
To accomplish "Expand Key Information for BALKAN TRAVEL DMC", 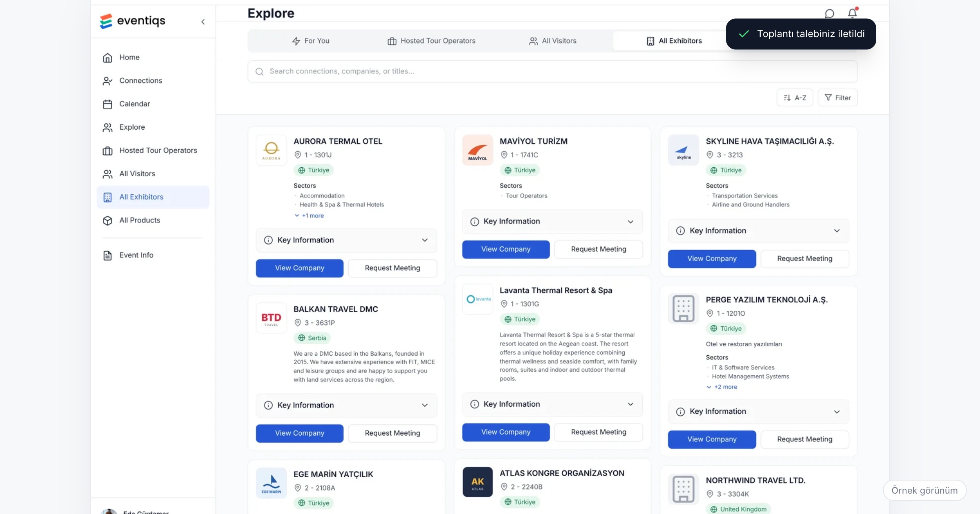I will click(x=346, y=405).
